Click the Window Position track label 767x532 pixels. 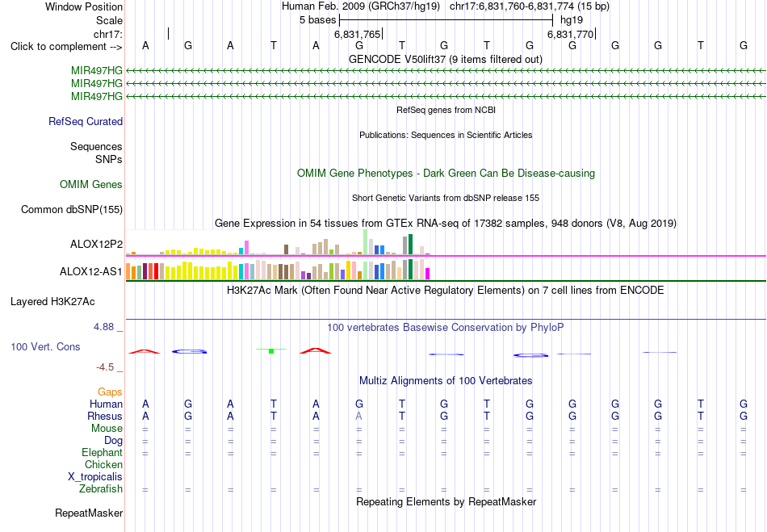84,6
